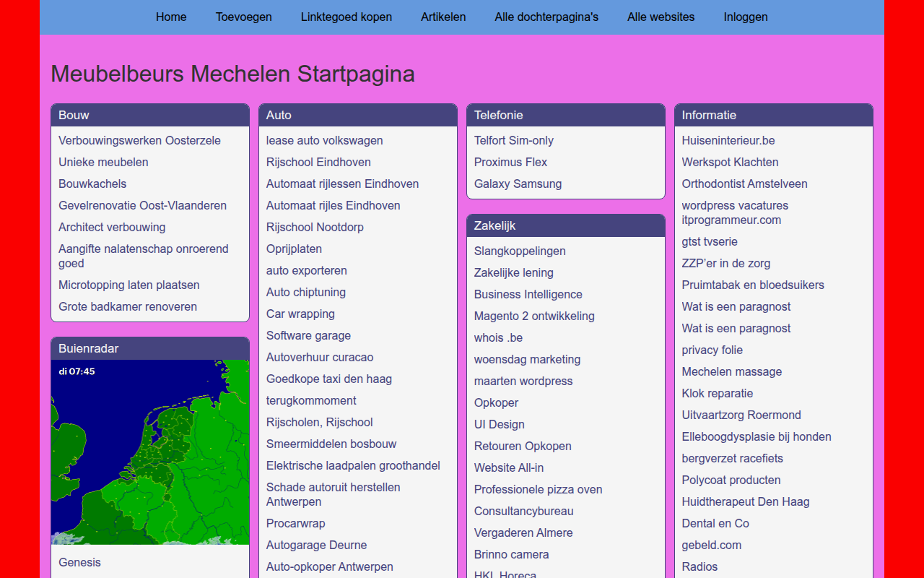Follow the UI Design link
The image size is (924, 578).
coord(500,424)
